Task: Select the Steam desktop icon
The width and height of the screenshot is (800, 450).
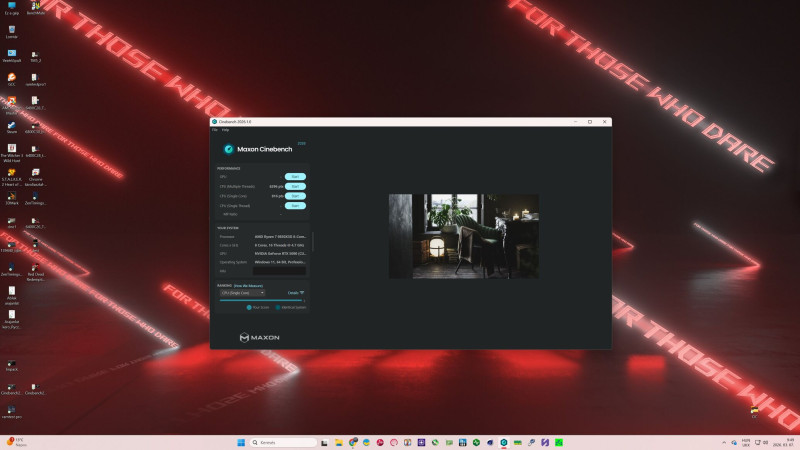Action: 11,128
